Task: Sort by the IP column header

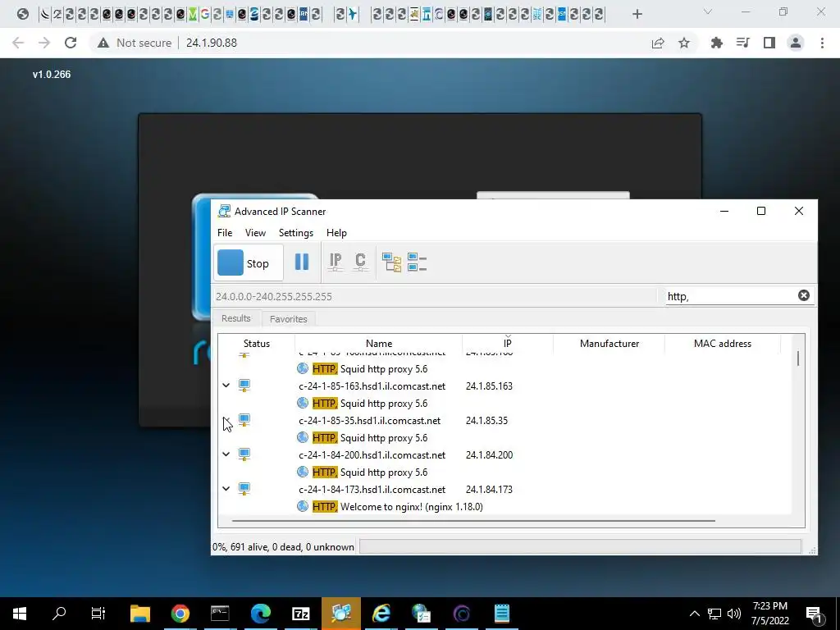Action: (x=507, y=344)
